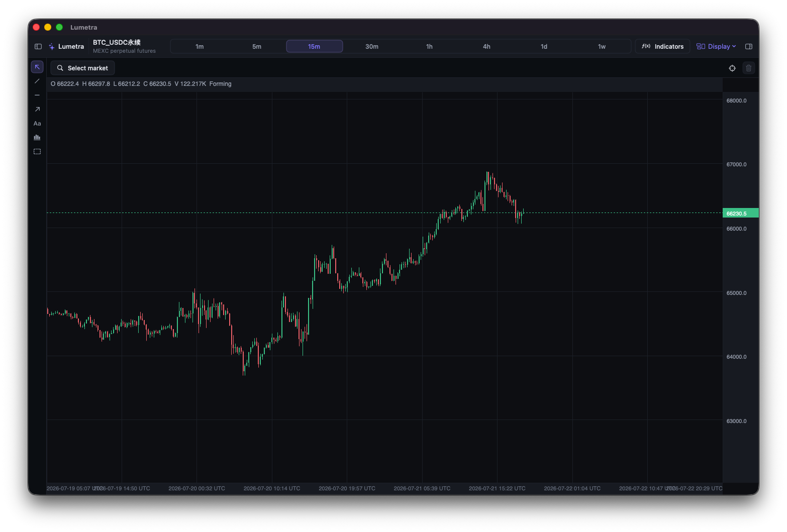Click the 2026-07-20 10:14 UTC time label
Screen dimensions: 787x532
tap(272, 489)
